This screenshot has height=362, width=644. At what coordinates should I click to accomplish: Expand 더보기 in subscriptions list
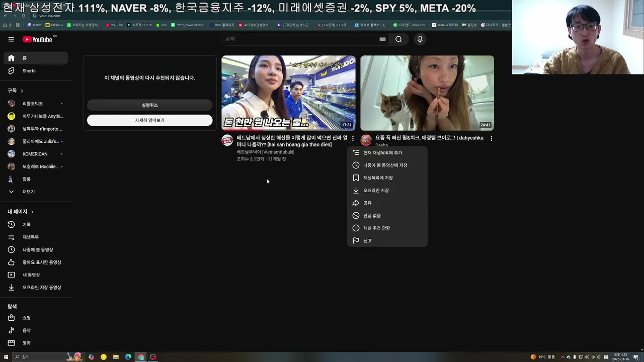click(x=35, y=192)
